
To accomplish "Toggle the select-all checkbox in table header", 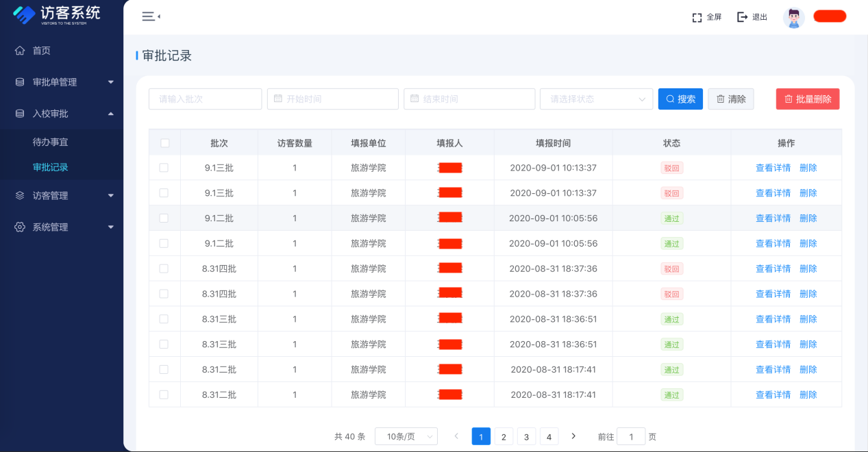I will coord(164,143).
